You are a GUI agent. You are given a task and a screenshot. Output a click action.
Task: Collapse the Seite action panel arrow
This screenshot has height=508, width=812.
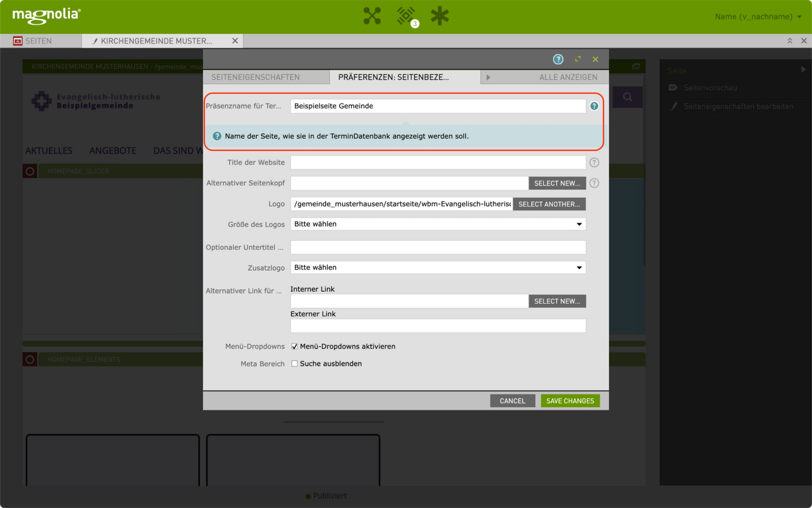click(x=803, y=70)
